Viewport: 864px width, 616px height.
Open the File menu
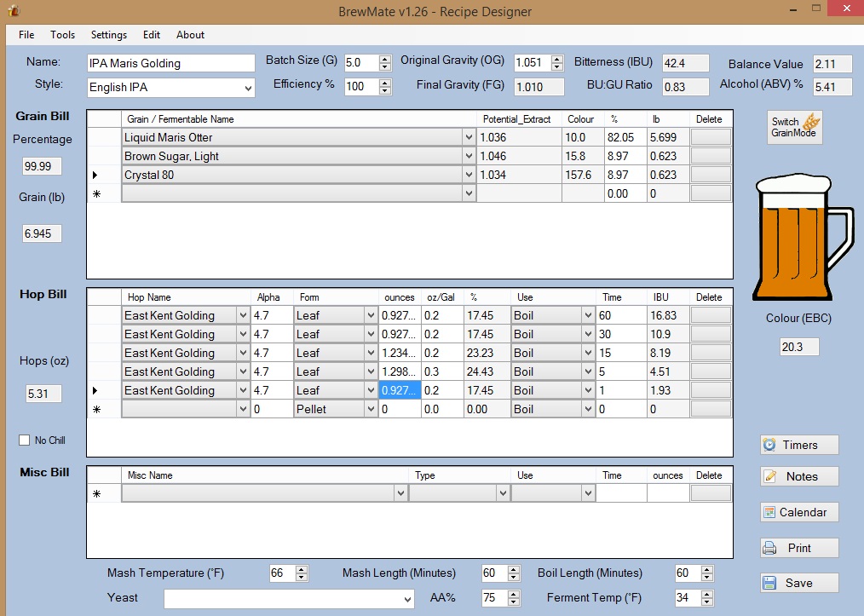(26, 35)
